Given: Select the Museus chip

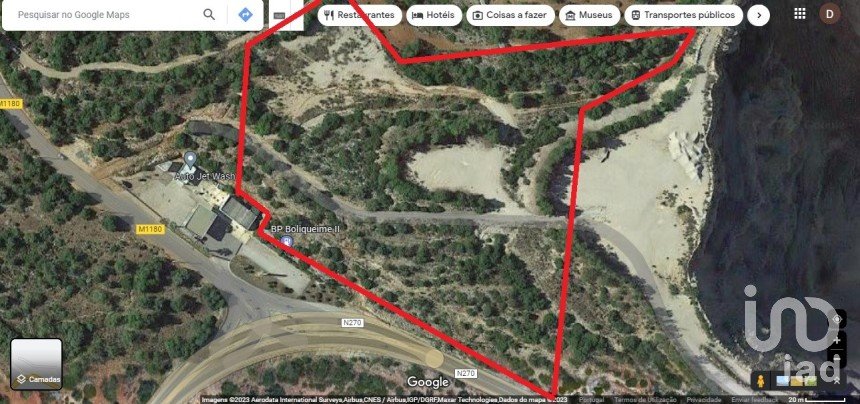Looking at the screenshot, I should coord(590,15).
